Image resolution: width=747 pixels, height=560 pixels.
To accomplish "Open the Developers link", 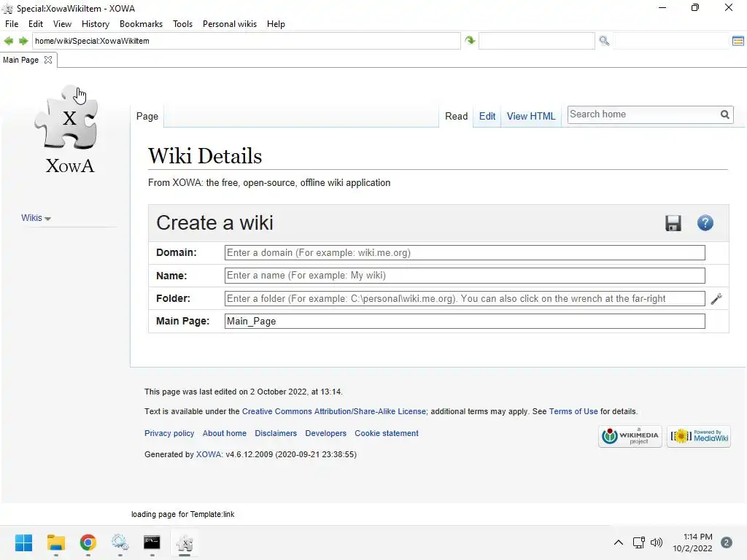I will (326, 433).
